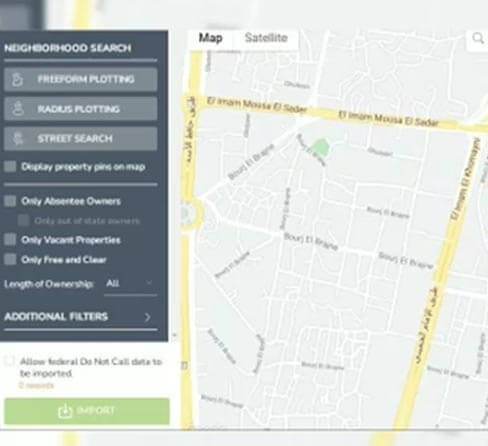Select the Radius Plotting button
The height and width of the screenshot is (446, 488).
coord(81,109)
